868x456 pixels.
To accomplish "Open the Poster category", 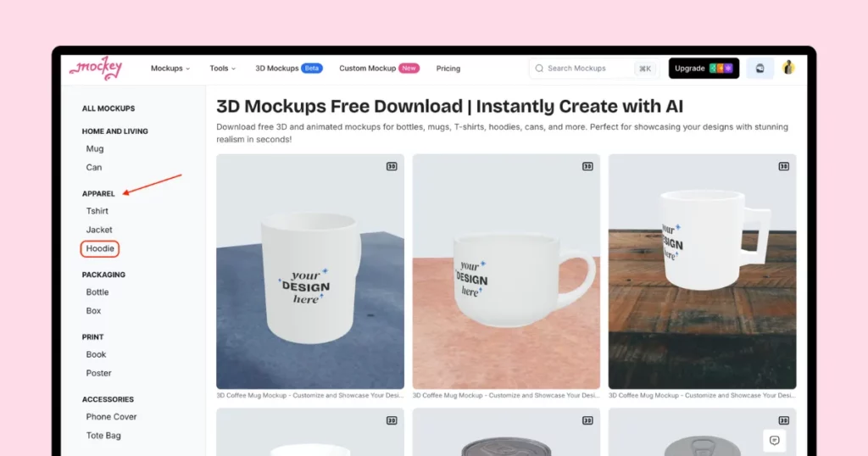I will (98, 373).
